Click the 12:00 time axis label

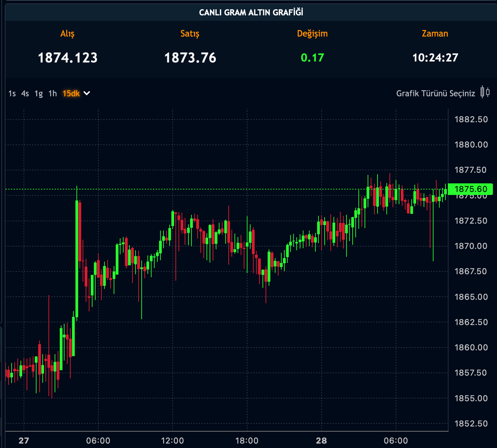(172, 441)
